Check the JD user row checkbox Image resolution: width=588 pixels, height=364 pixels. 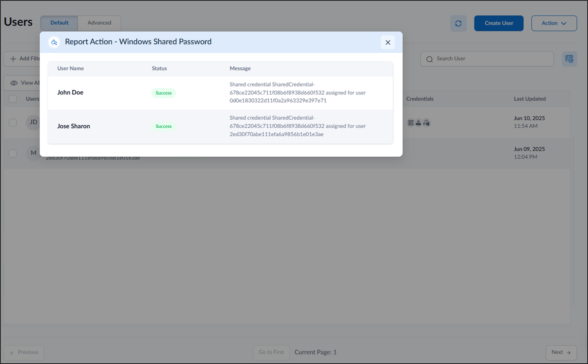[x=13, y=123]
